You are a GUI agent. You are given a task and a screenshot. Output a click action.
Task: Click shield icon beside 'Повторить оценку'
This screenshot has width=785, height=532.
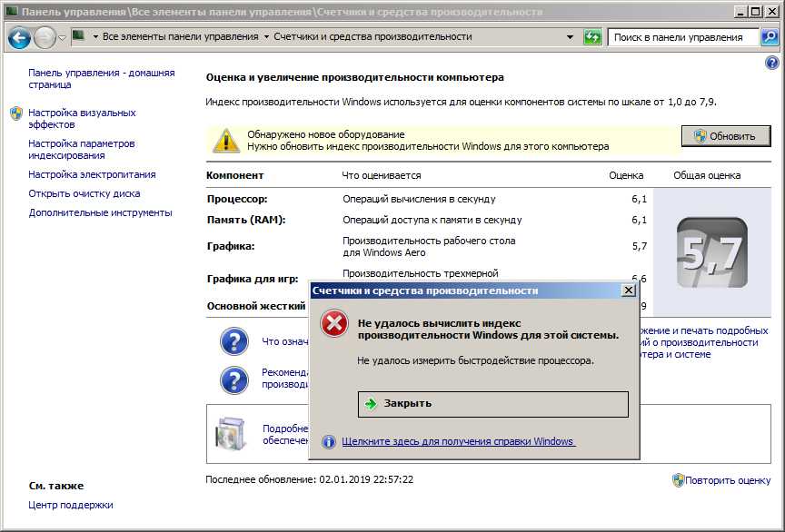678,480
